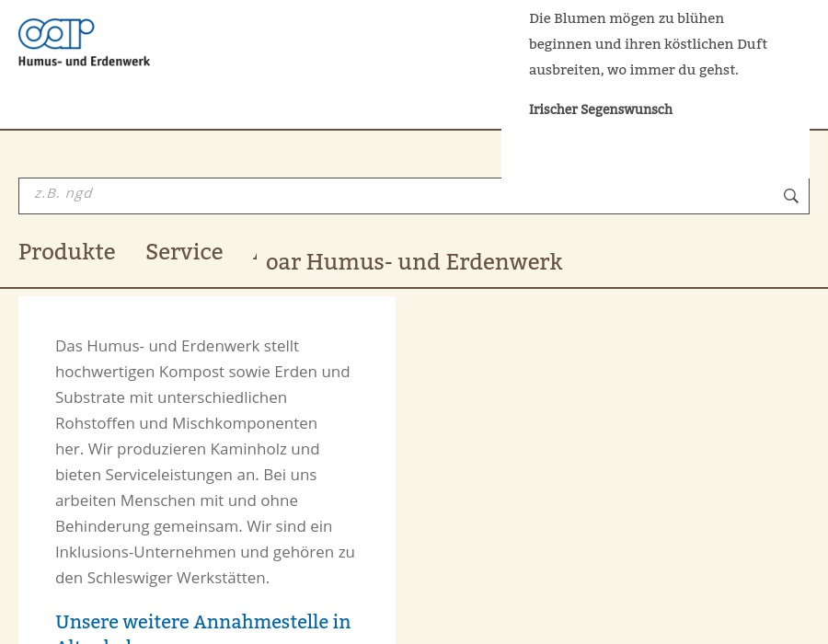828x644 pixels.
Task: Select the Humus- und Erdenwerk logo
Action: (x=84, y=41)
